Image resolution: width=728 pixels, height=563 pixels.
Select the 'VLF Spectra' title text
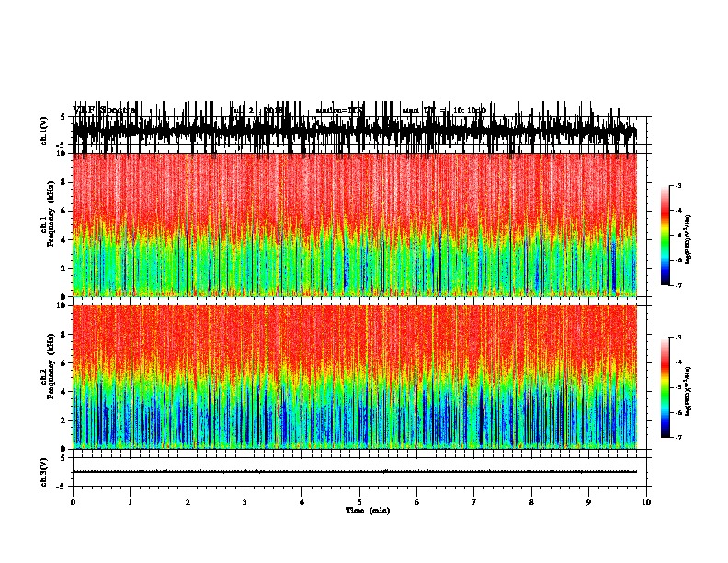[x=104, y=110]
